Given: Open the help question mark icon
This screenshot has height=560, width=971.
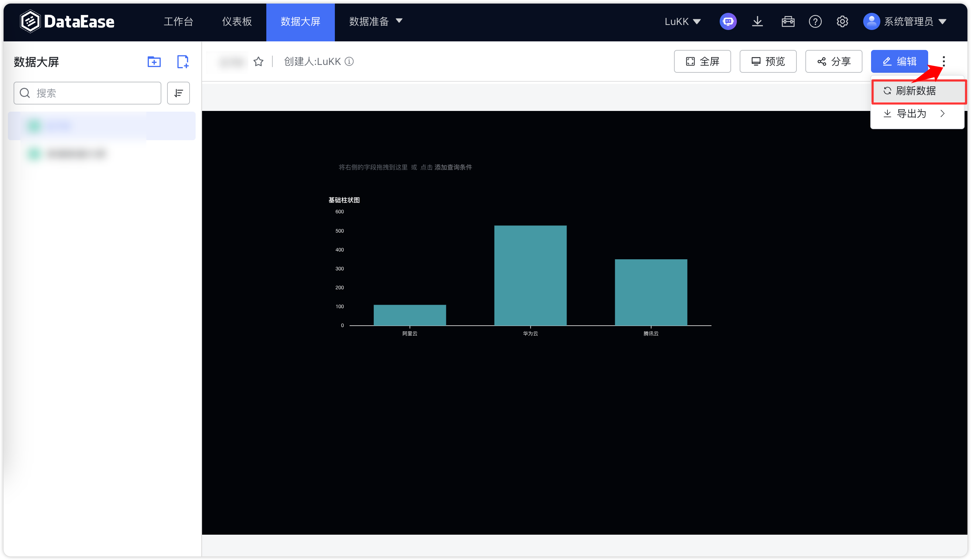Looking at the screenshot, I should 815,21.
